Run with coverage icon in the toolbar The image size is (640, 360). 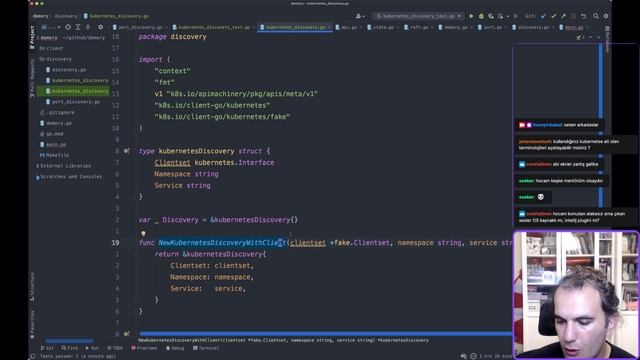(491, 16)
